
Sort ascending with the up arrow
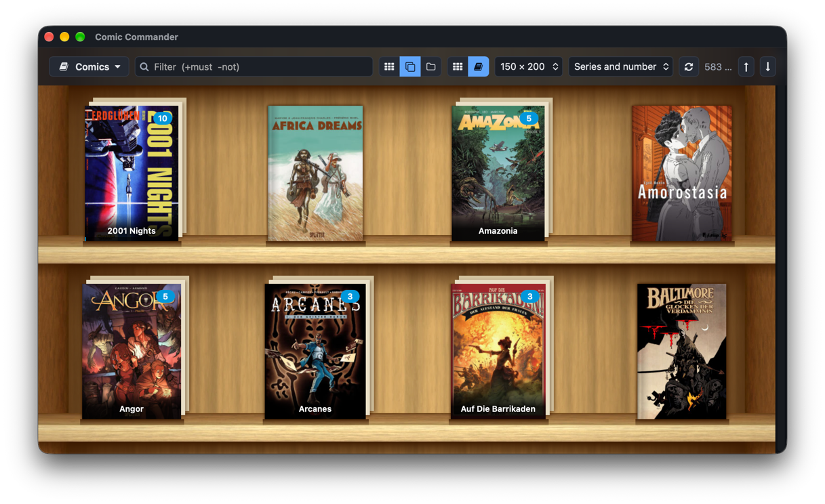click(746, 66)
